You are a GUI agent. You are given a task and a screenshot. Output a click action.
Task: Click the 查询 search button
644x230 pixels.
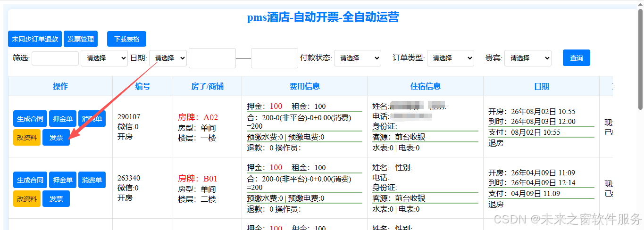click(577, 58)
